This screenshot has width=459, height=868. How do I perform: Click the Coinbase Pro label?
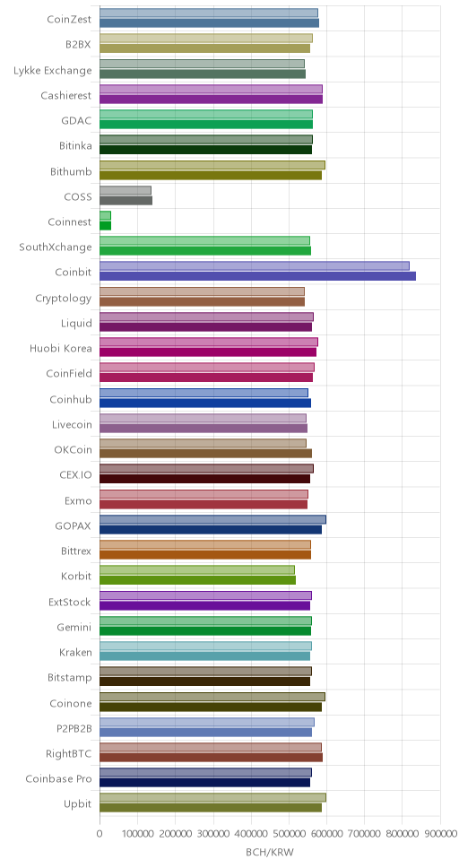(58, 779)
